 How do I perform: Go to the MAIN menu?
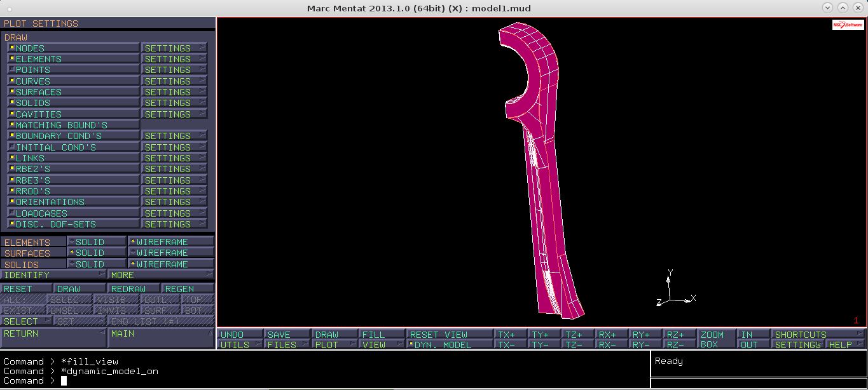162,338
